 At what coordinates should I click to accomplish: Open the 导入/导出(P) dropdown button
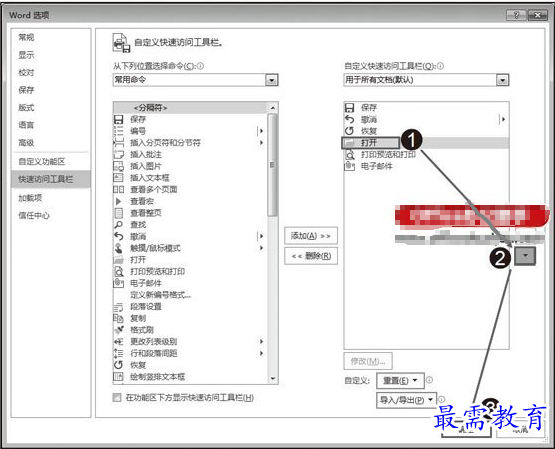pos(406,400)
